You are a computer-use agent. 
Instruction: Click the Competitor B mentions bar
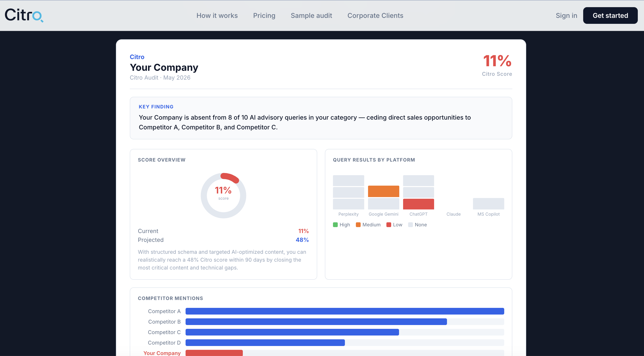click(x=316, y=321)
